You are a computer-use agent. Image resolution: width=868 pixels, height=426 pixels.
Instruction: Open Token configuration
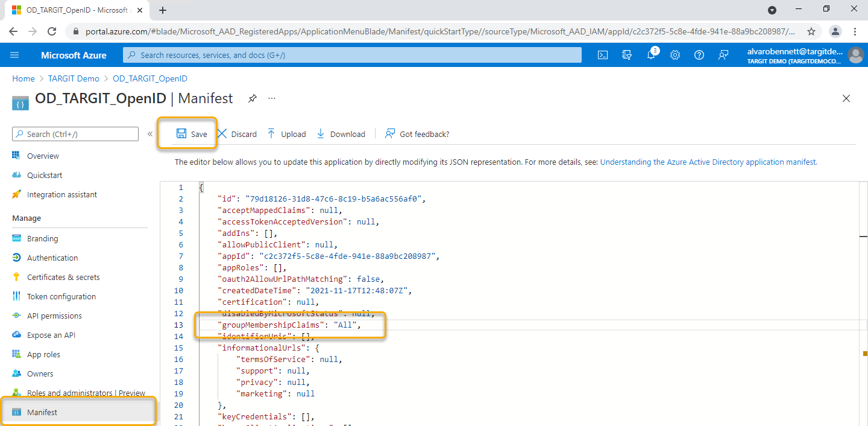click(61, 296)
